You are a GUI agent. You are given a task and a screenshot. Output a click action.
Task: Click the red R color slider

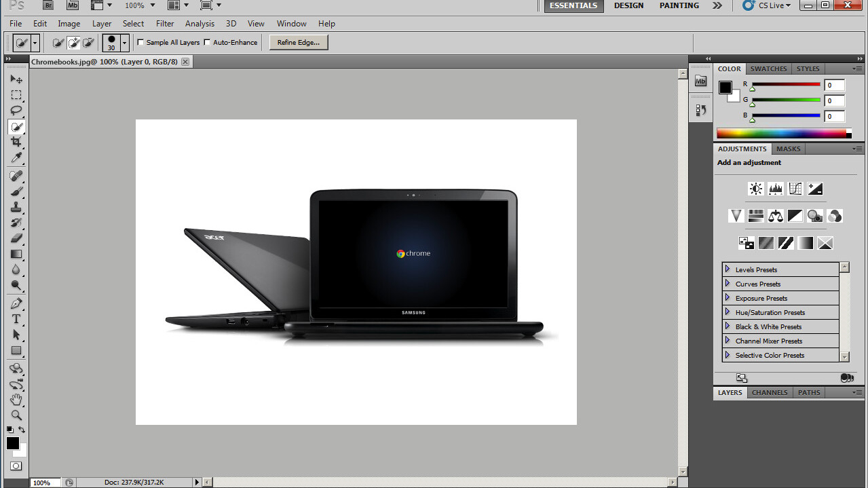[786, 85]
